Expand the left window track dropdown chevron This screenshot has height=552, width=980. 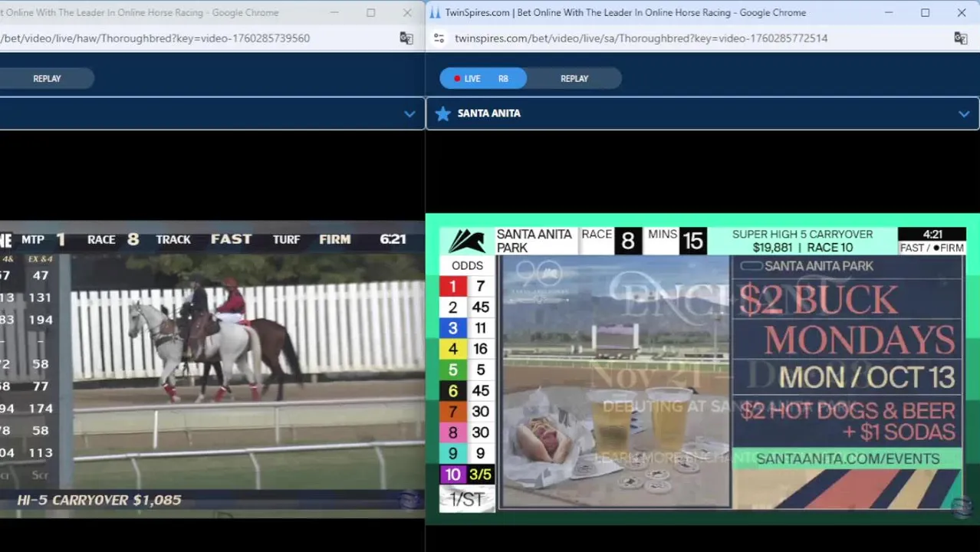click(410, 113)
